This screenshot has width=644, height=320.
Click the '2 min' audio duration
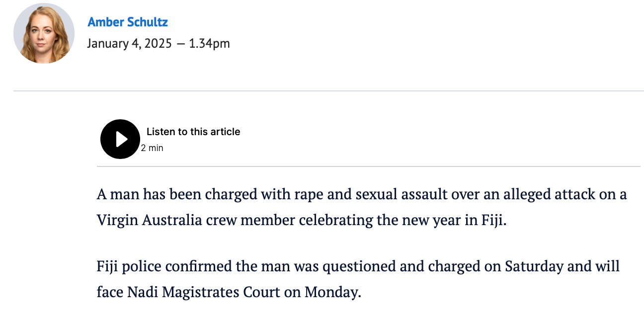tap(152, 148)
